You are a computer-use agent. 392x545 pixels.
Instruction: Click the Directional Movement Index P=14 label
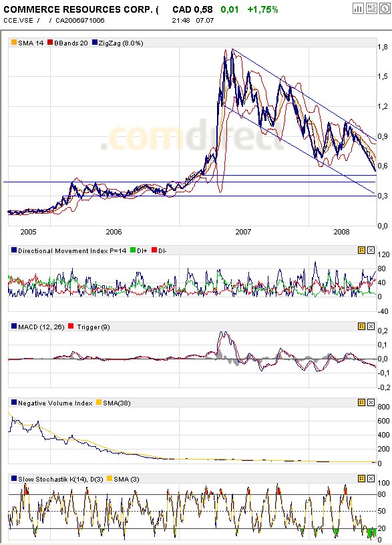tap(72, 250)
